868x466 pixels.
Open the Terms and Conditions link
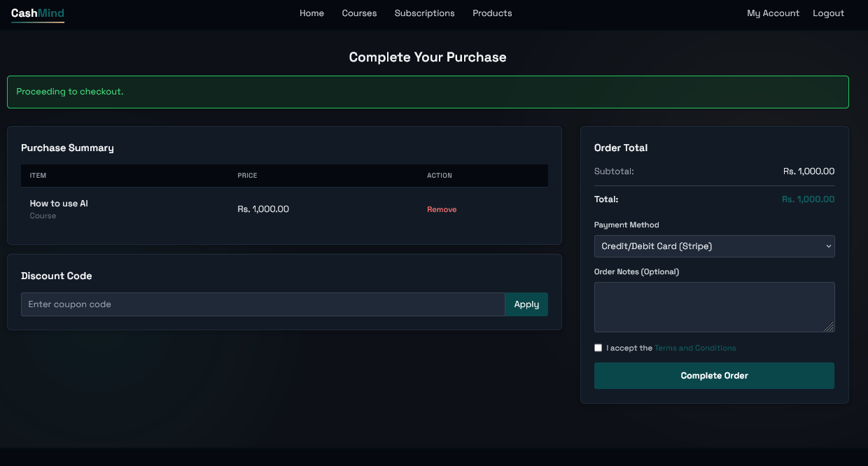click(695, 348)
